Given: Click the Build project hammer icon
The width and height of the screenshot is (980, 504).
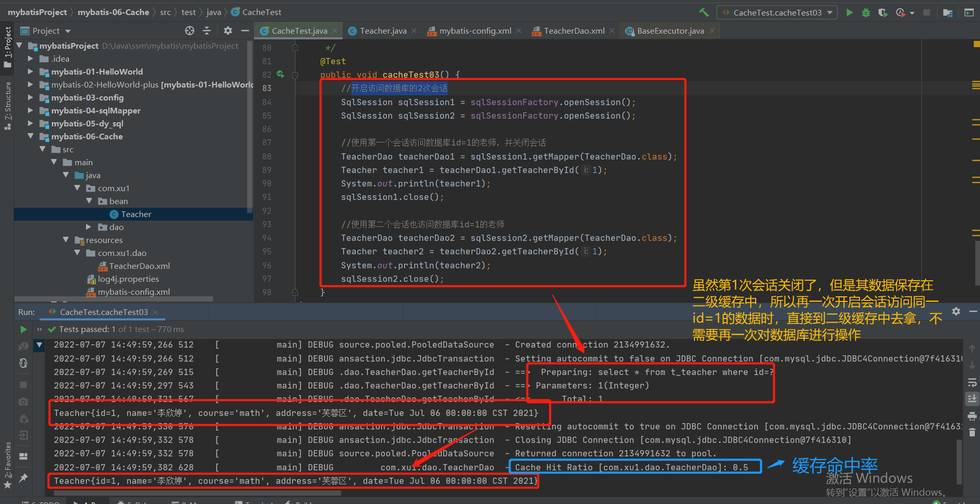Looking at the screenshot, I should (704, 12).
